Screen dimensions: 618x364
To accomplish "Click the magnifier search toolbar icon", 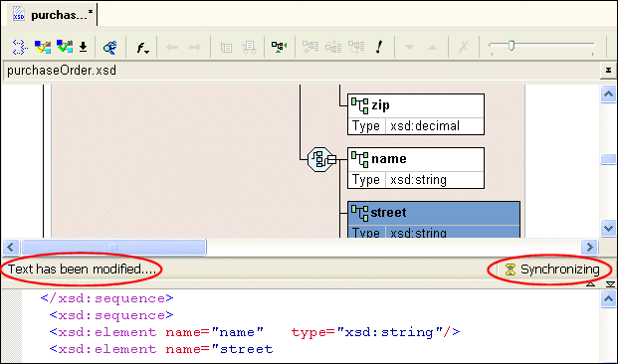I will pos(109,48).
